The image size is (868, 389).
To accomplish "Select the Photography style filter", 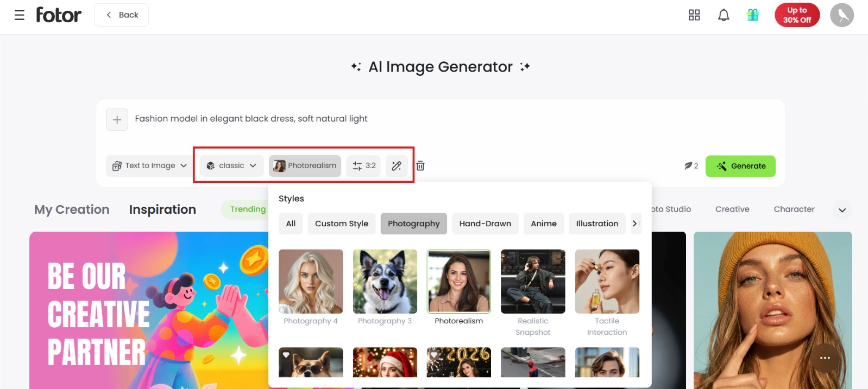I will pyautogui.click(x=414, y=224).
